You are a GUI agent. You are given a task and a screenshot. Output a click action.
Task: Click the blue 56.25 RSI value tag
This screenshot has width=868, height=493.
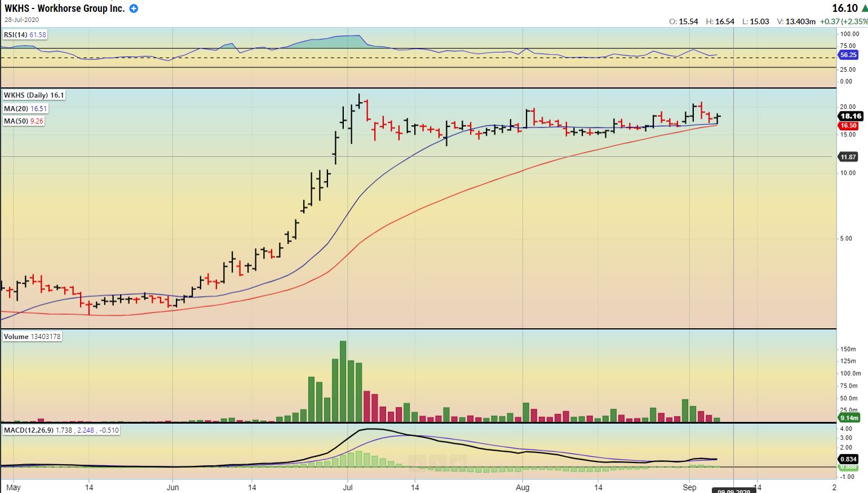click(x=848, y=55)
